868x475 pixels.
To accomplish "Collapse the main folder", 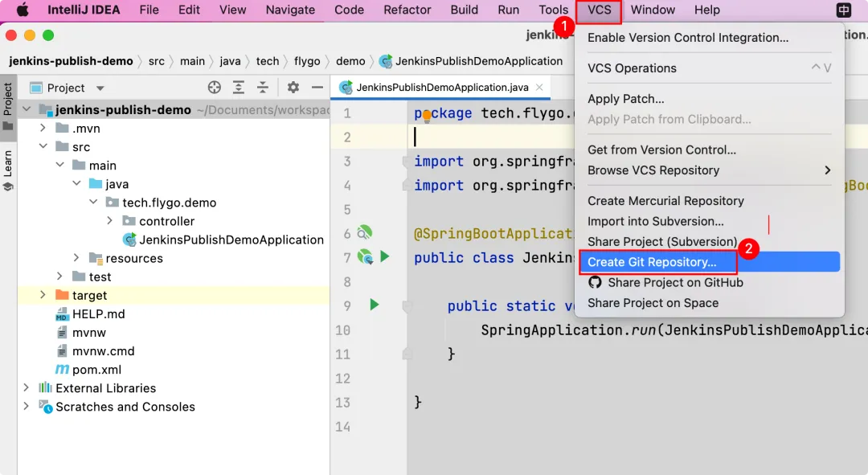I will tap(59, 165).
